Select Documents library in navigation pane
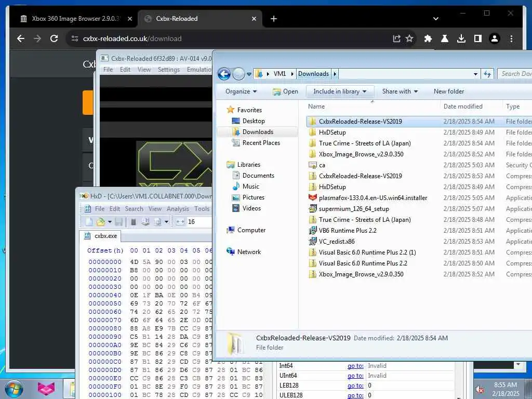532x399 pixels. click(x=258, y=176)
